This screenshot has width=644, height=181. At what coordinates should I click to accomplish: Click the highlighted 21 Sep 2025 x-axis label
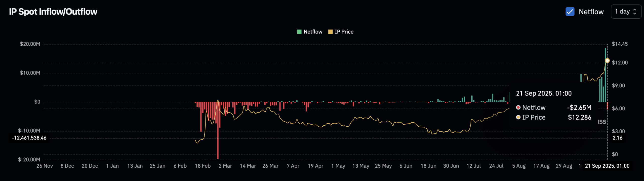pyautogui.click(x=607, y=166)
